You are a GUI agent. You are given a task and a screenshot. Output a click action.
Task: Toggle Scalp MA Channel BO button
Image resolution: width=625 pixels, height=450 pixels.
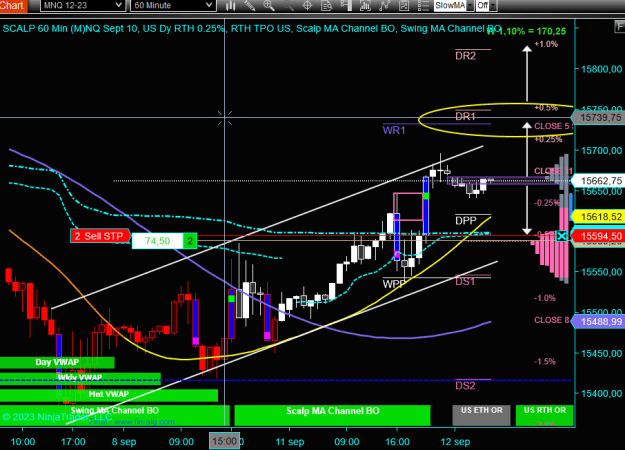[x=332, y=415]
